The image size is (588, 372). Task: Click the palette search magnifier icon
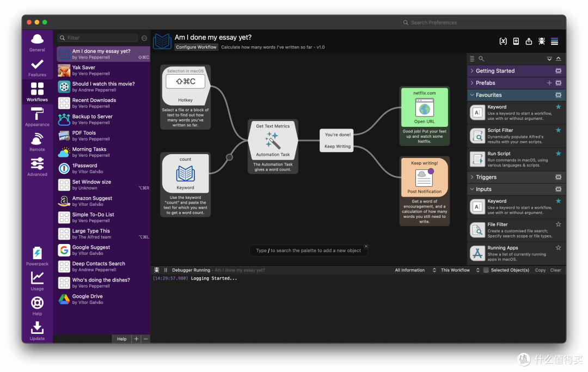tap(481, 59)
